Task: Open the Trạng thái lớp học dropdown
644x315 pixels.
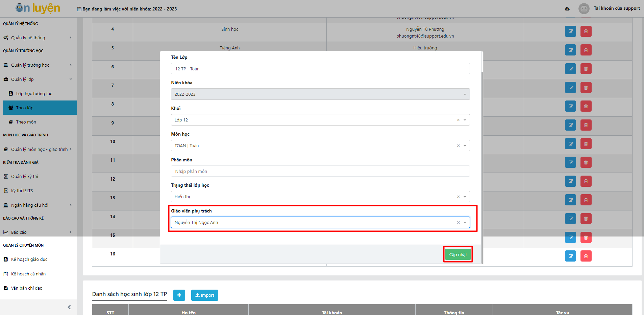Action: pos(465,197)
